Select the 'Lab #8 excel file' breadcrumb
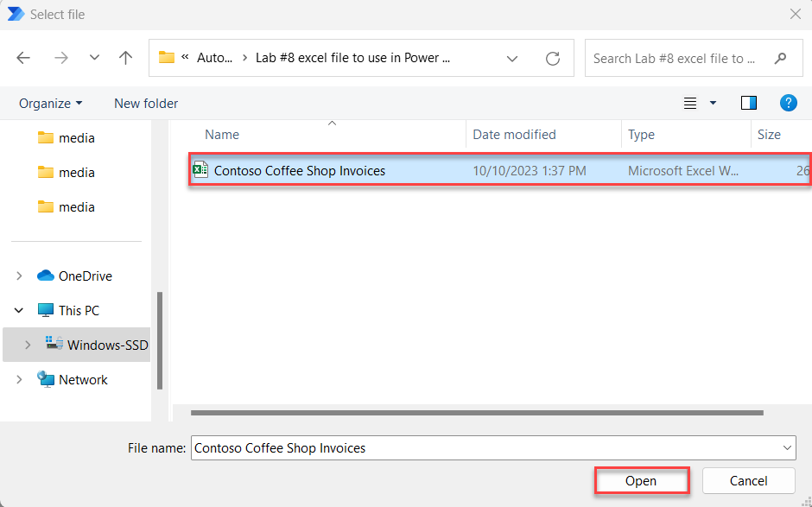The image size is (812, 507). 352,58
